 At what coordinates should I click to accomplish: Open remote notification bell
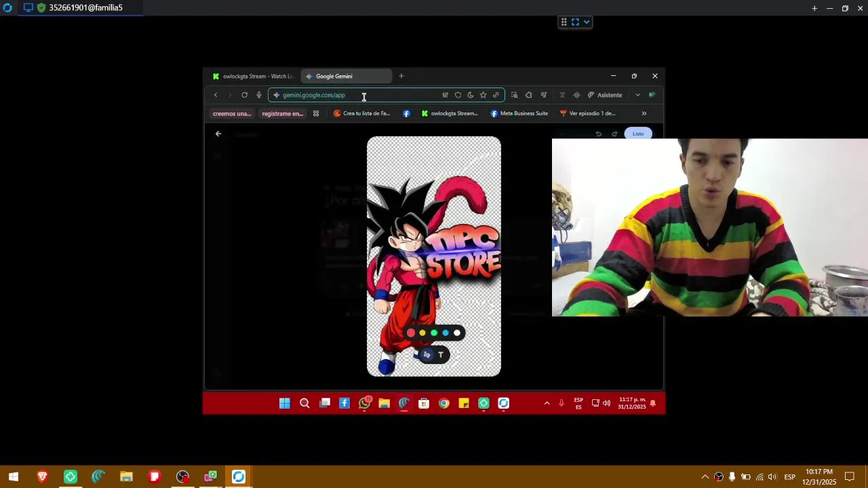click(x=653, y=403)
